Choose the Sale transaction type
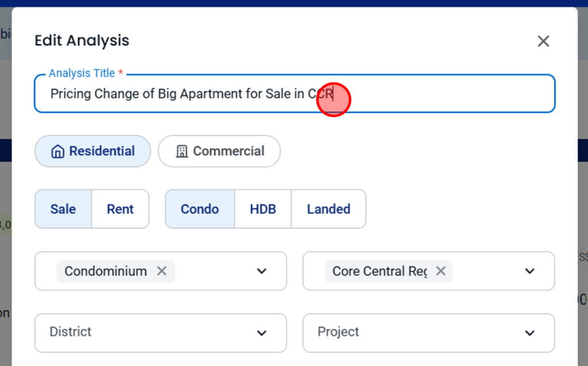The width and height of the screenshot is (588, 366). (x=63, y=209)
